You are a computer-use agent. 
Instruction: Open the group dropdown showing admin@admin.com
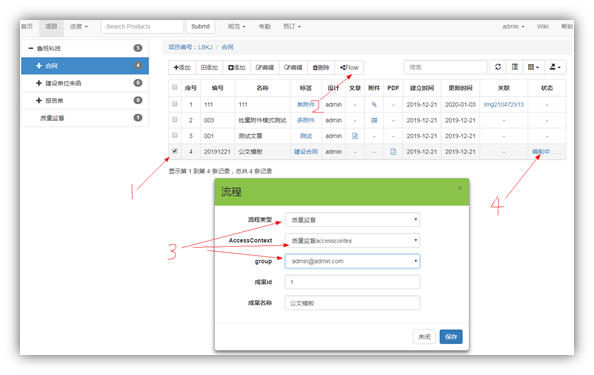coord(352,261)
